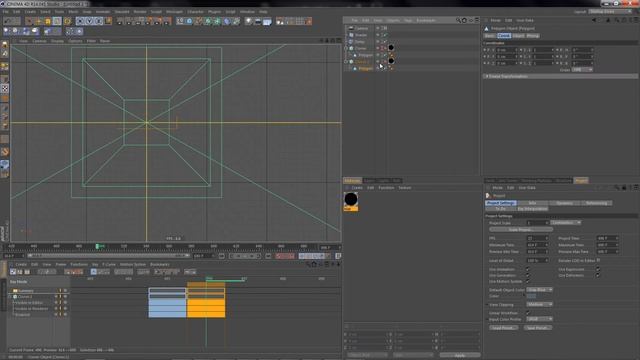Click the Default Object Color swatch
This screenshot has height=360, width=640.
531,296
